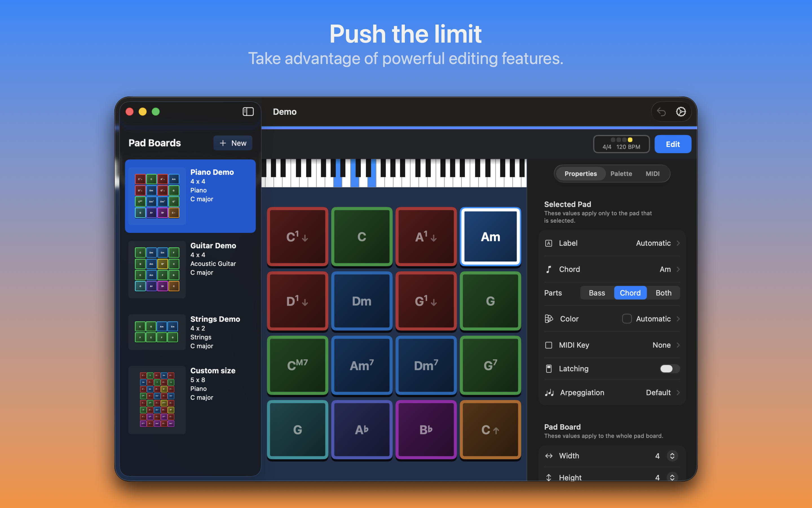Viewport: 812px width, 508px height.
Task: Click the MIDI Key square icon
Action: click(549, 345)
